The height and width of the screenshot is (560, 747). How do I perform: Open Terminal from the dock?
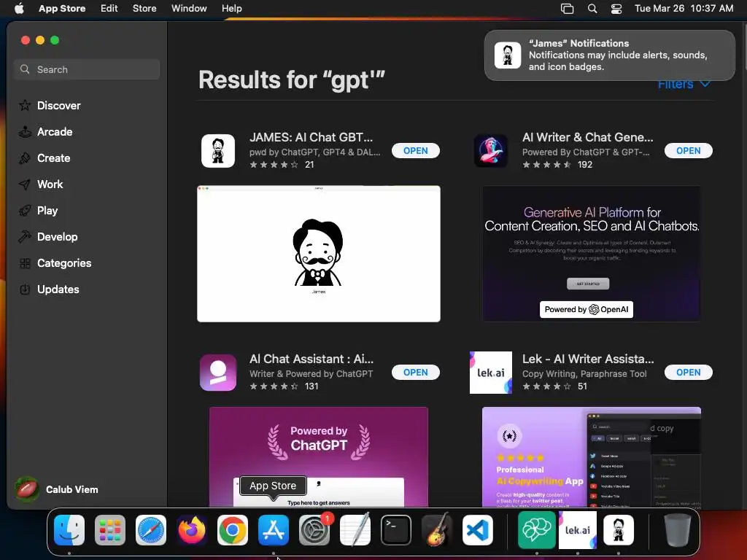click(396, 530)
